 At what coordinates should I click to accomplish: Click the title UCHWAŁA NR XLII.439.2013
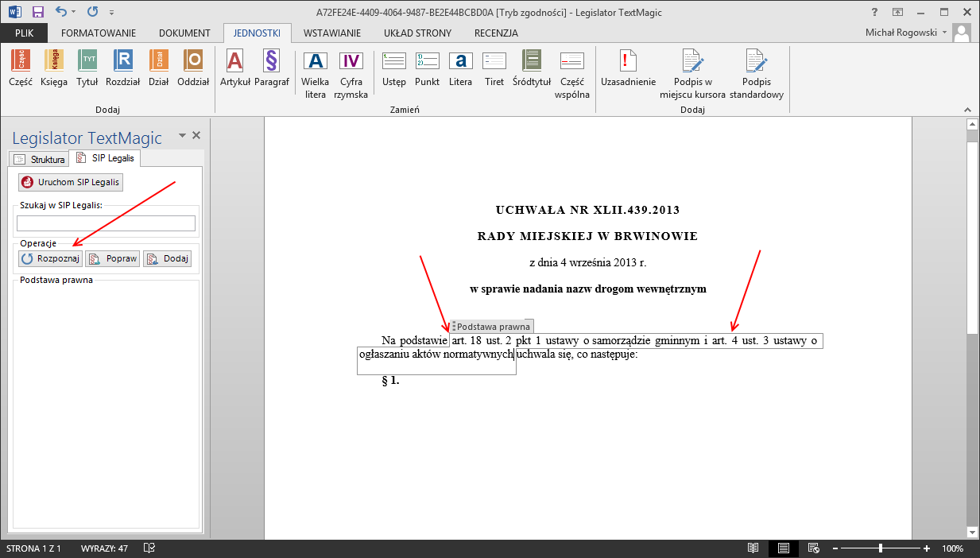pyautogui.click(x=587, y=211)
